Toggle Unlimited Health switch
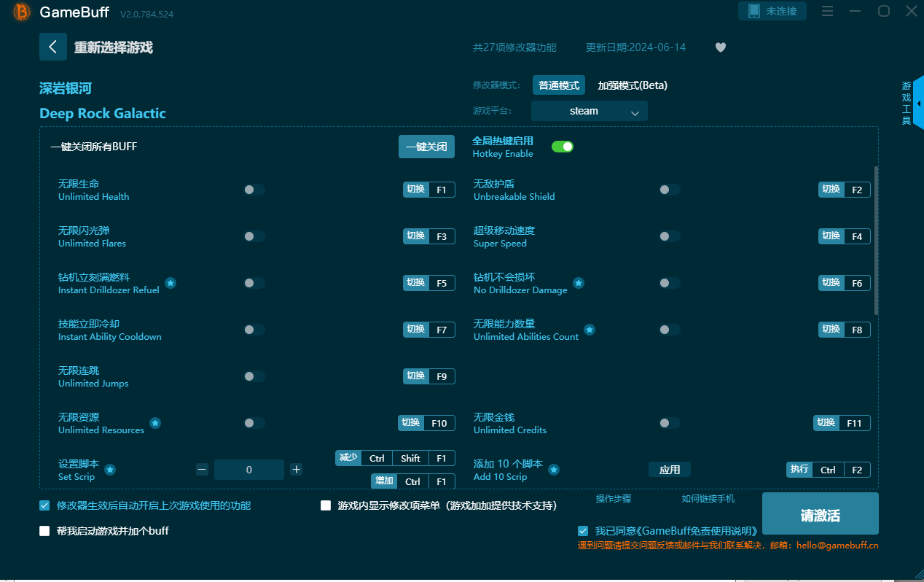Screen dimensions: 924x582 [x=254, y=190]
